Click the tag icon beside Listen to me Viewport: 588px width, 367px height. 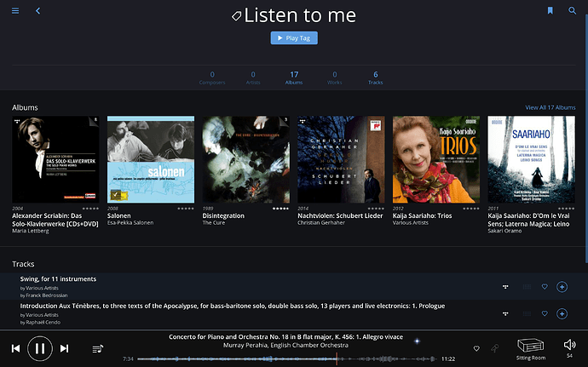(237, 15)
